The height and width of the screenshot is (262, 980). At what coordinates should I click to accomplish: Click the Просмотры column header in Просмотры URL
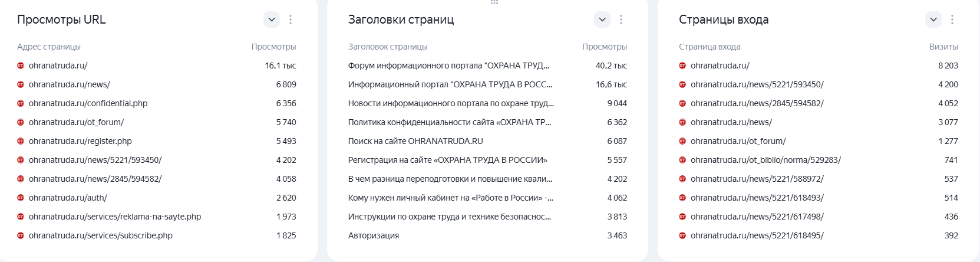(x=273, y=47)
